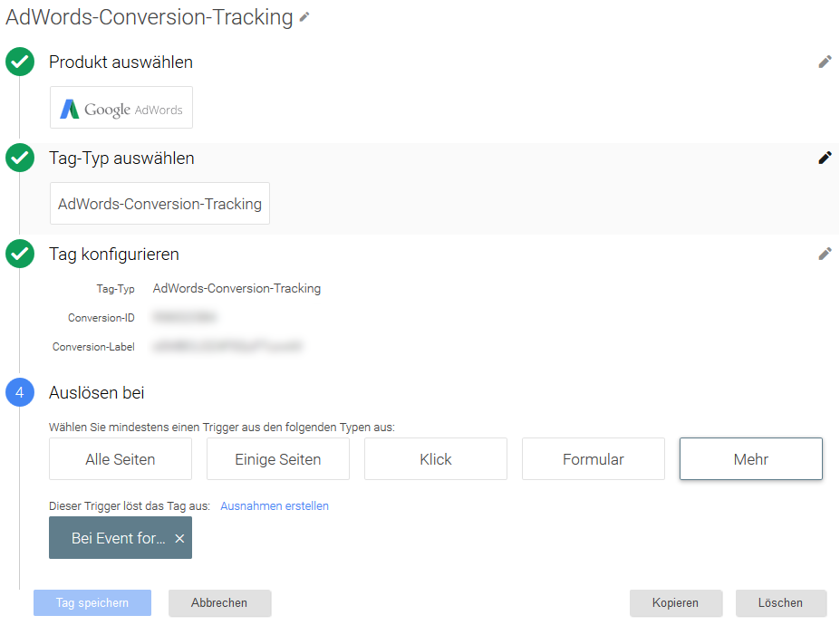The width and height of the screenshot is (840, 625).
Task: Click the Conversion-ID label
Action: pos(101,318)
